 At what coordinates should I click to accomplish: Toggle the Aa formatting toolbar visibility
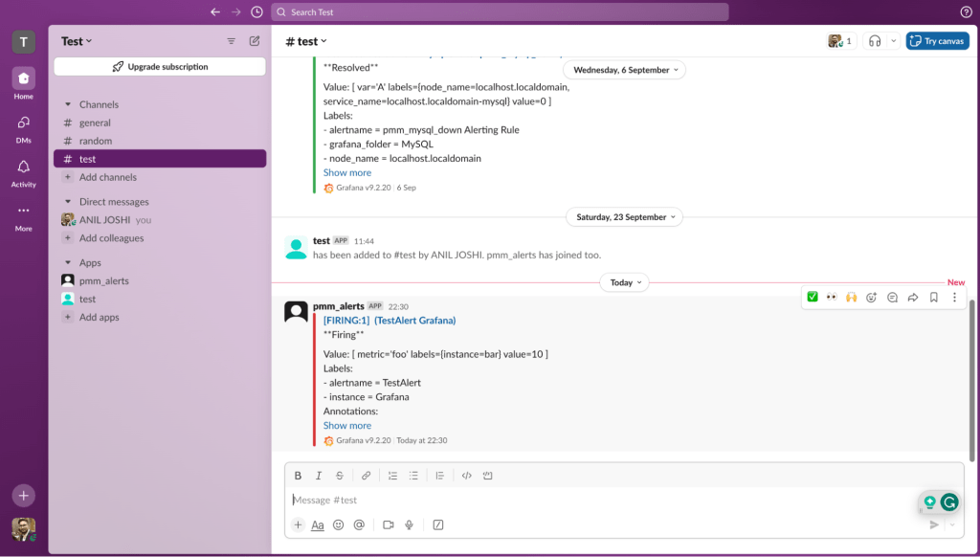point(318,524)
